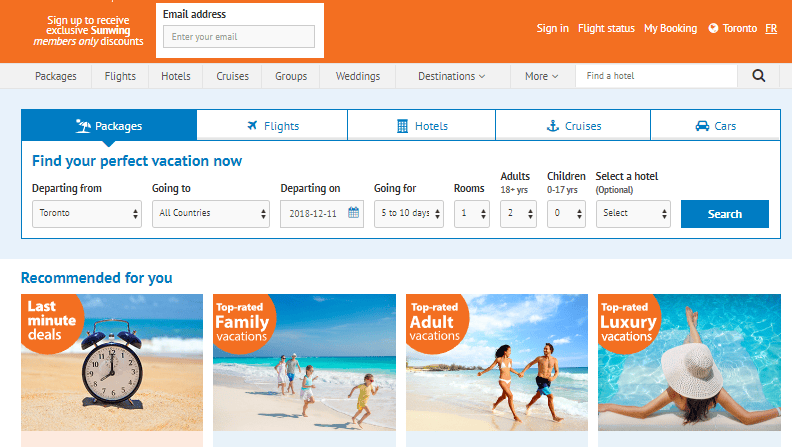Click the Find your perfect vacation now heading

[137, 161]
